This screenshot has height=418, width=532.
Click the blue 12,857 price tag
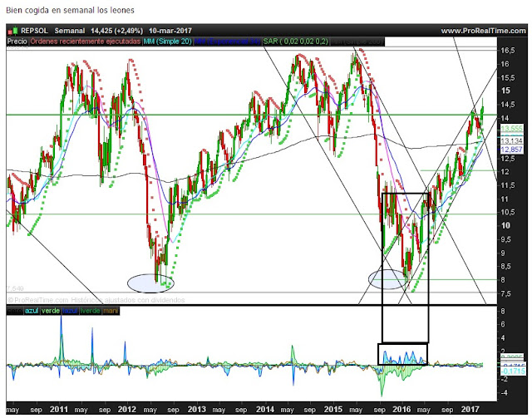tap(512, 150)
